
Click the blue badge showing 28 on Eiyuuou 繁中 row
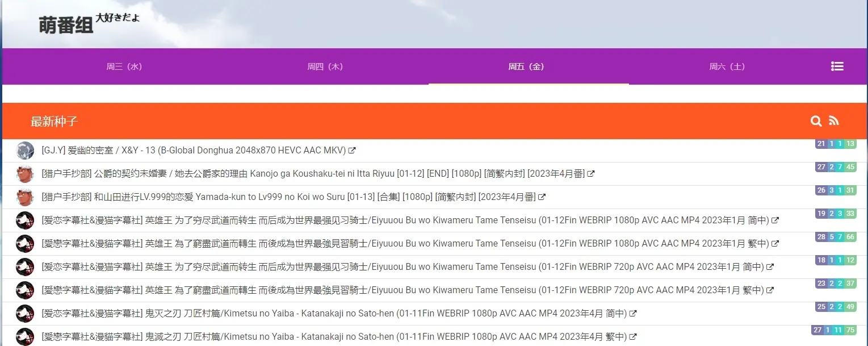(820, 236)
